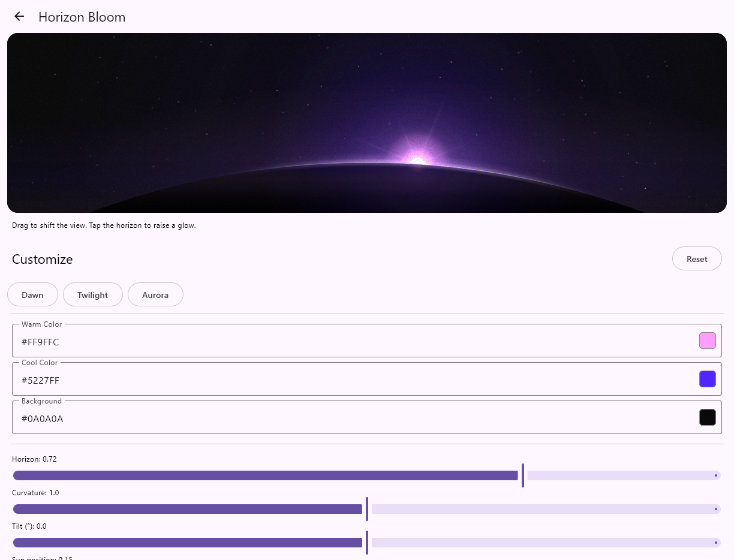Image resolution: width=734 pixels, height=560 pixels.
Task: Apply the Aurora preset
Action: click(155, 294)
